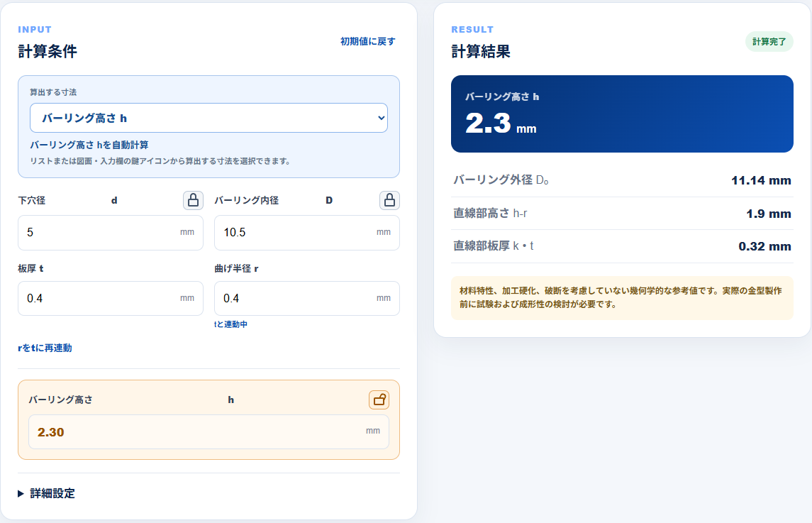Click the 初期値に戻す link

[x=367, y=41]
